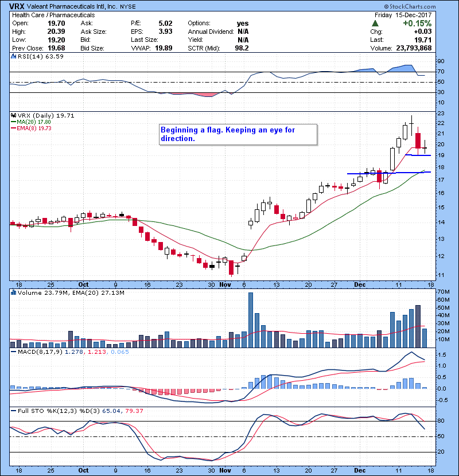The width and height of the screenshot is (459, 476).
Task: Click the RSI indicator line icon
Action: pos(13,56)
